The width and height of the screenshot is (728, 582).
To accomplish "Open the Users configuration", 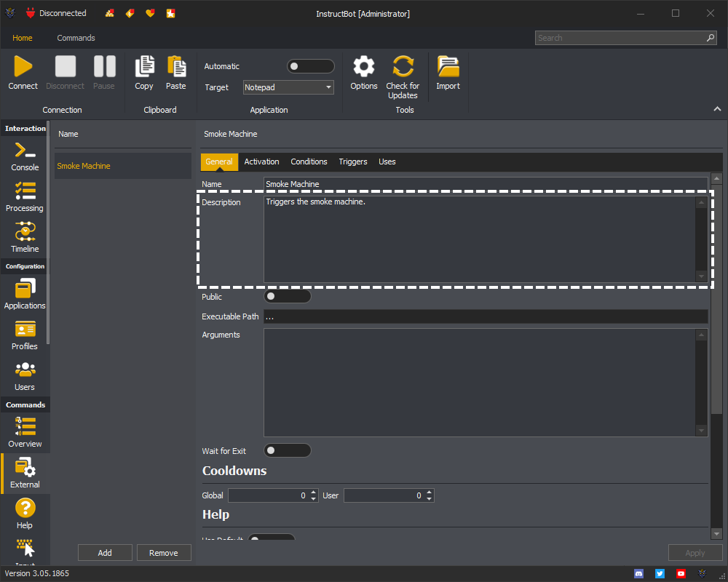I will [x=25, y=376].
